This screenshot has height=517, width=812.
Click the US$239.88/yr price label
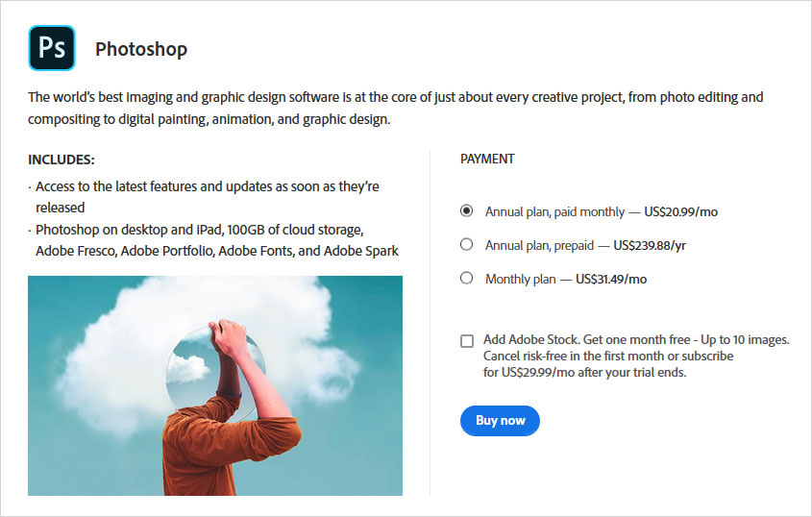pyautogui.click(x=650, y=245)
